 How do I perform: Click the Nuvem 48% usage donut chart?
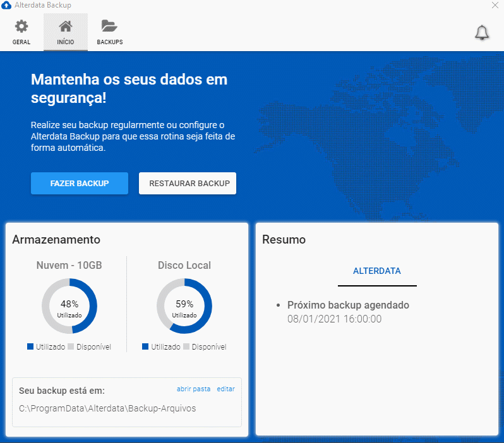(x=69, y=306)
